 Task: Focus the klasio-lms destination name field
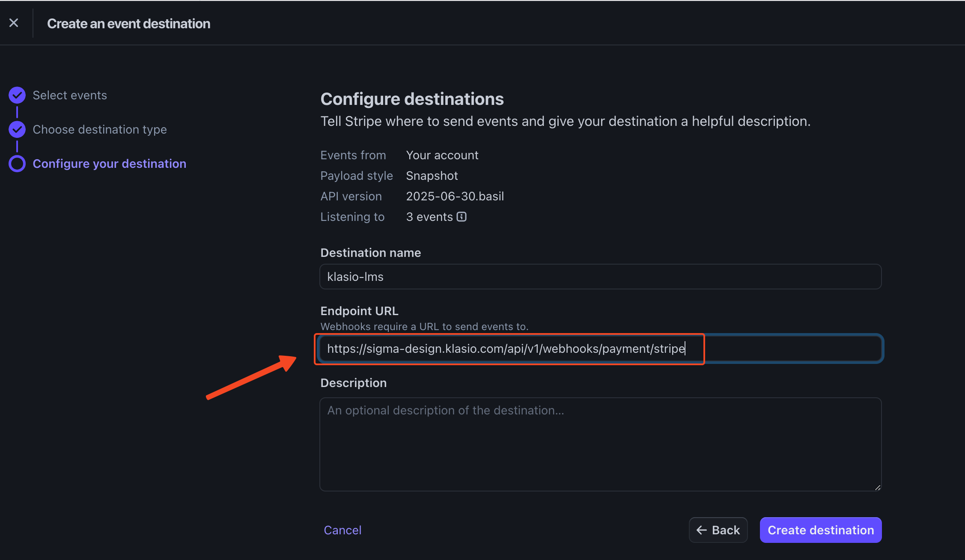pos(599,277)
